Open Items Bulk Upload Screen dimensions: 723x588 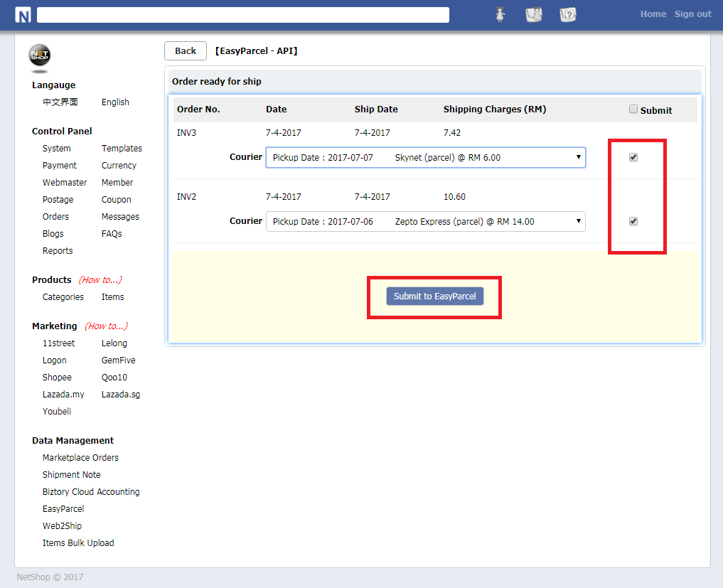78,542
